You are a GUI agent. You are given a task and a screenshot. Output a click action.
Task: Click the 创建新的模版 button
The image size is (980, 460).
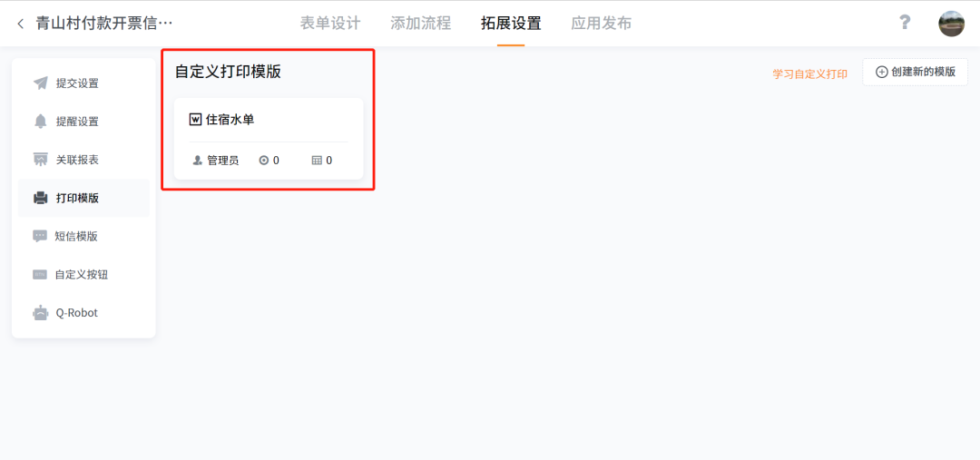coord(915,72)
